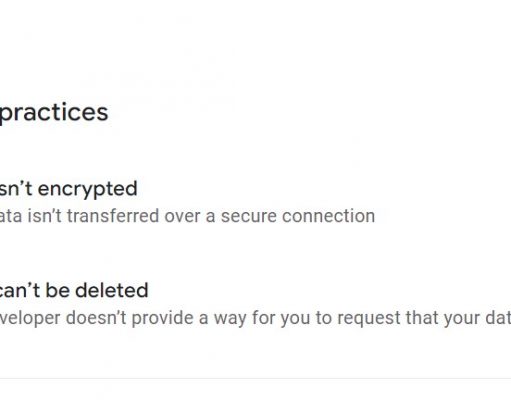Click the word "encrypted" in the heading
The image size is (511, 400).
pyautogui.click(x=88, y=190)
